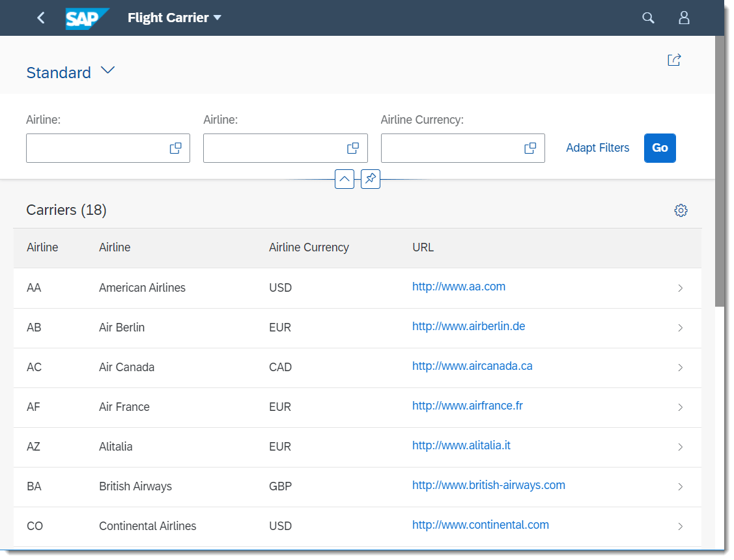The height and width of the screenshot is (560, 734).
Task: Sort by the Airline Currency column header
Action: point(309,247)
